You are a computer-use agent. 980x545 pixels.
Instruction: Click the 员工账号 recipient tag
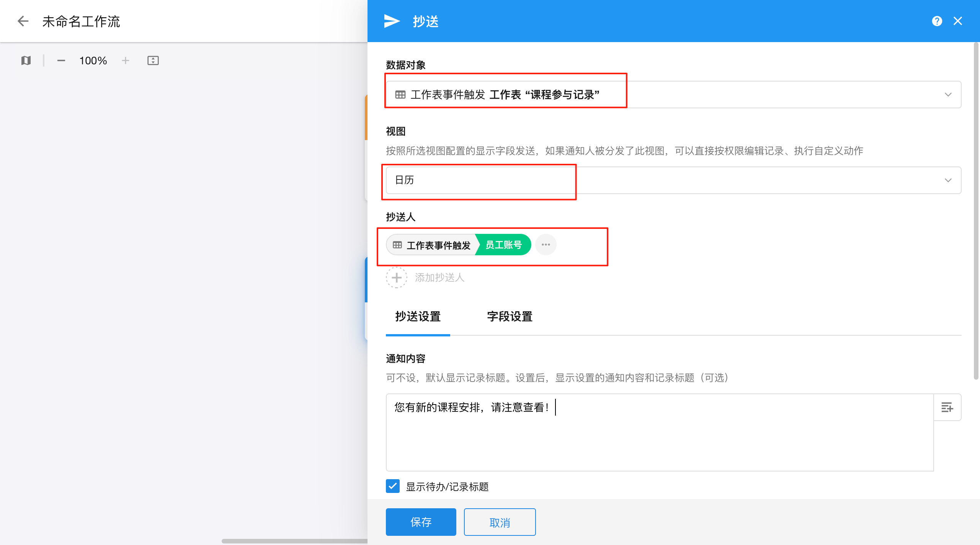[x=503, y=245]
